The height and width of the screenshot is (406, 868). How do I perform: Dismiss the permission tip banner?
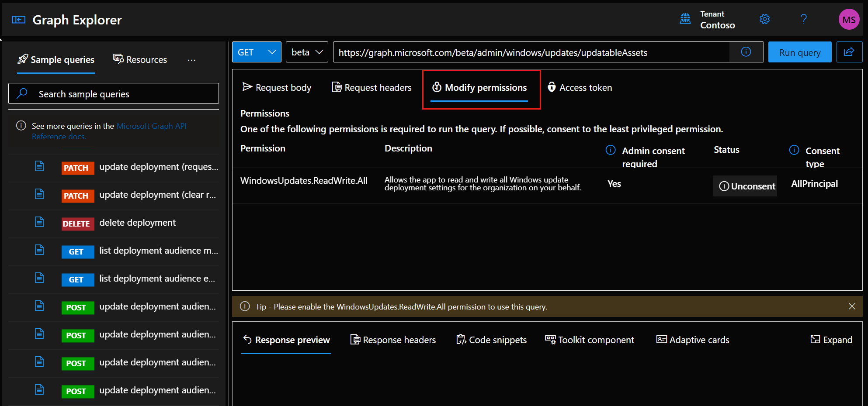(851, 306)
